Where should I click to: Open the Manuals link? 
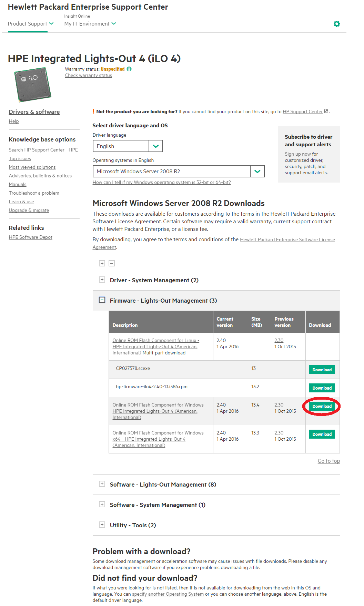tap(18, 184)
